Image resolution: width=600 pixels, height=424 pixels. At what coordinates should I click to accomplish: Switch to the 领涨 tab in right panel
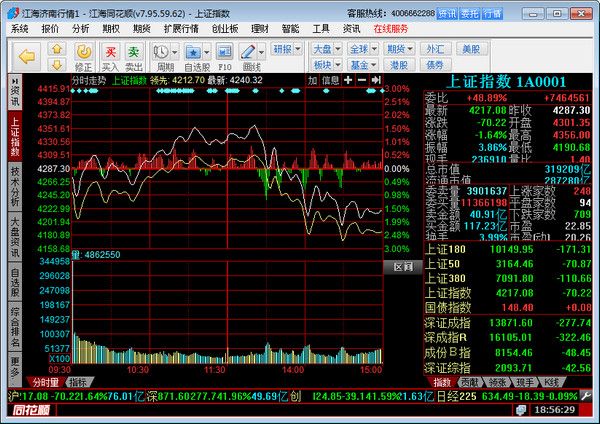[497, 382]
